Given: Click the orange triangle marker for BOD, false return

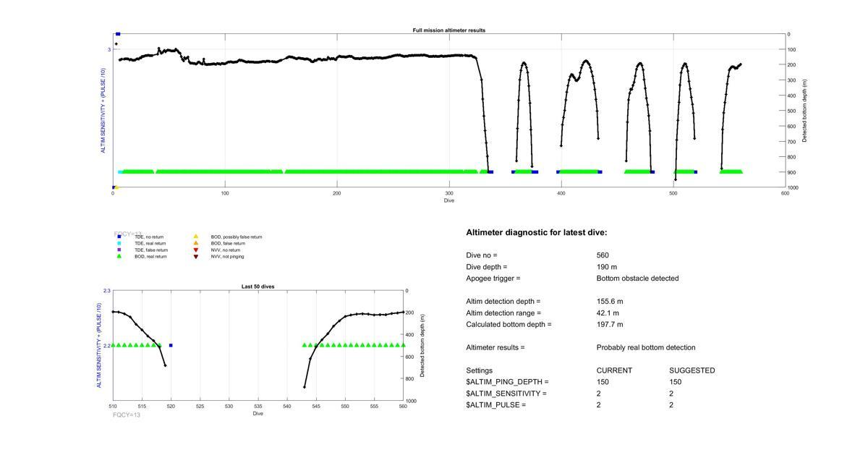Looking at the screenshot, I should click(x=195, y=243).
